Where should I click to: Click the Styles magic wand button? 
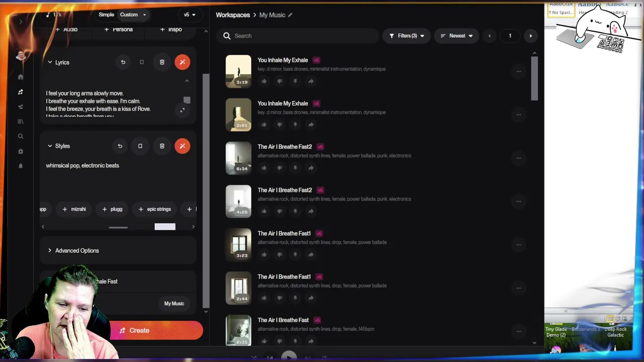click(182, 146)
